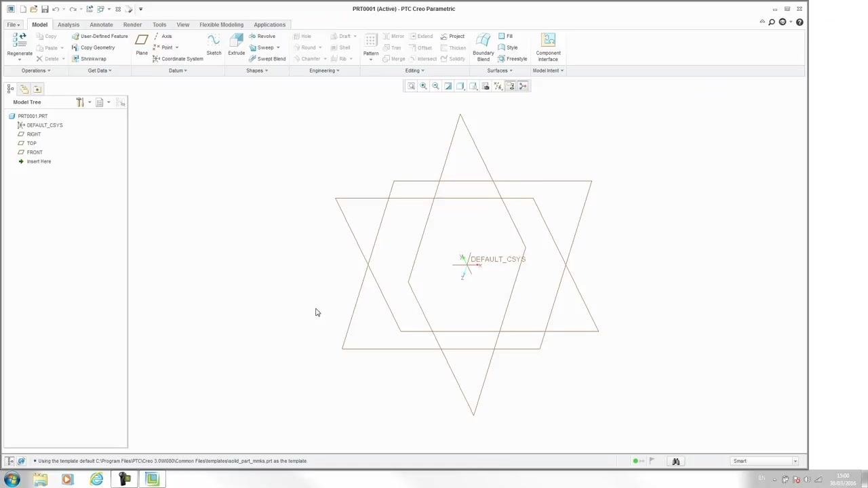Open saved orientations icon
The width and height of the screenshot is (868, 488).
tap(473, 86)
